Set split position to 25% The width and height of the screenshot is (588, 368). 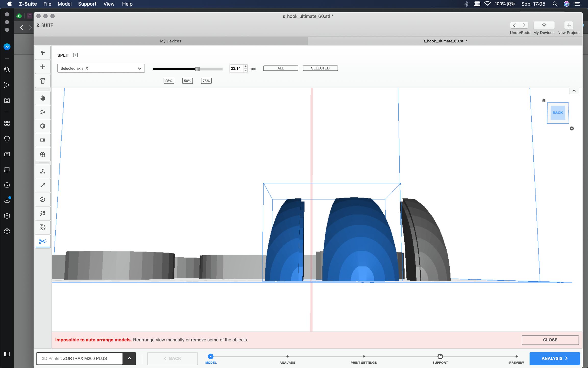[169, 81]
